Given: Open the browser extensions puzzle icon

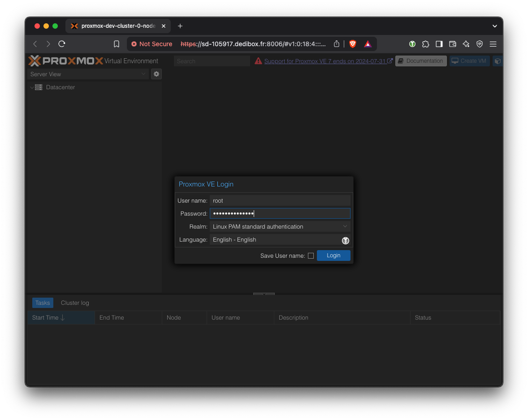Looking at the screenshot, I should pyautogui.click(x=426, y=44).
